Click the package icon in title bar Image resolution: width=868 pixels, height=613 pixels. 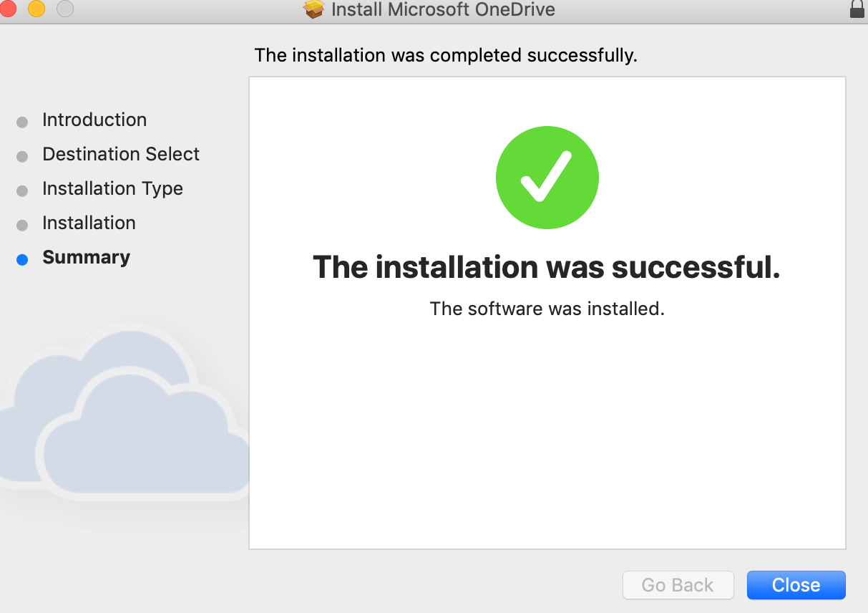pos(313,9)
